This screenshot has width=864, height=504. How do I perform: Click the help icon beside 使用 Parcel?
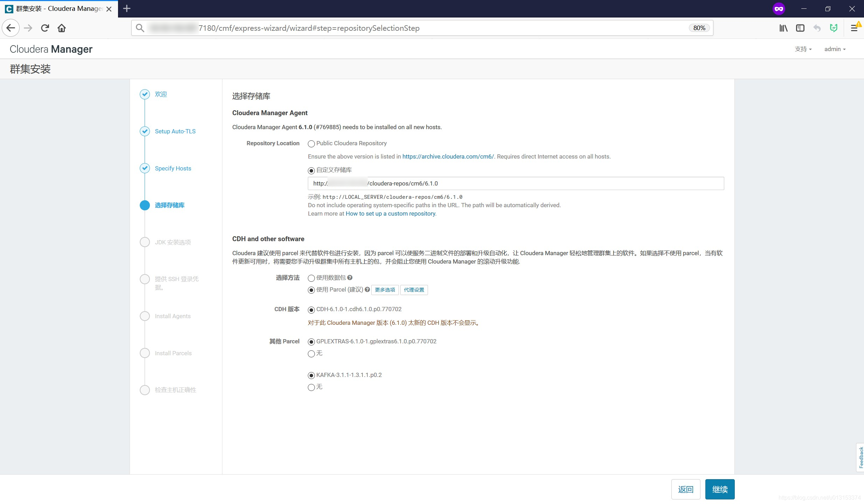click(367, 289)
